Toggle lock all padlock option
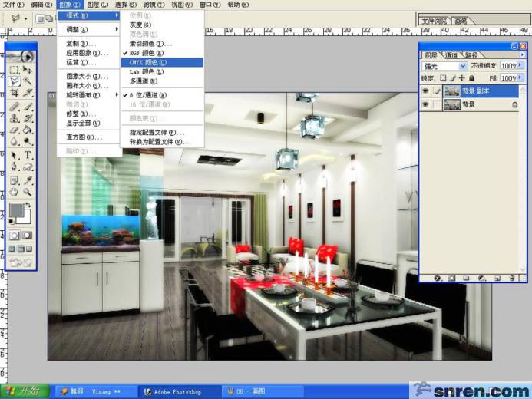The height and width of the screenshot is (399, 532). point(471,78)
